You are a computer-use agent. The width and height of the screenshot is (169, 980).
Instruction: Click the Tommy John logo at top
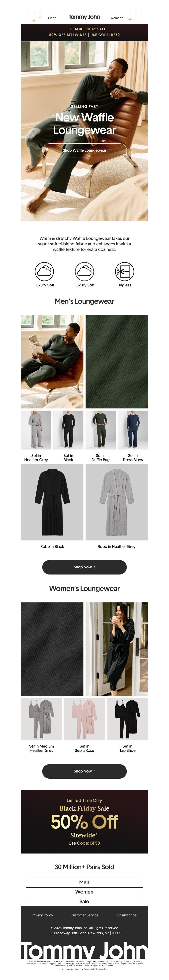coord(84,17)
